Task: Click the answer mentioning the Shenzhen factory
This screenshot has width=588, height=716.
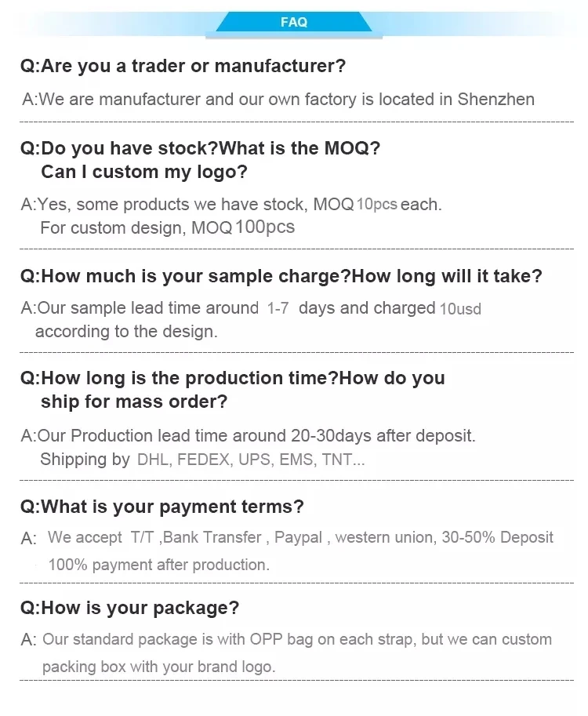Action: coord(278,100)
